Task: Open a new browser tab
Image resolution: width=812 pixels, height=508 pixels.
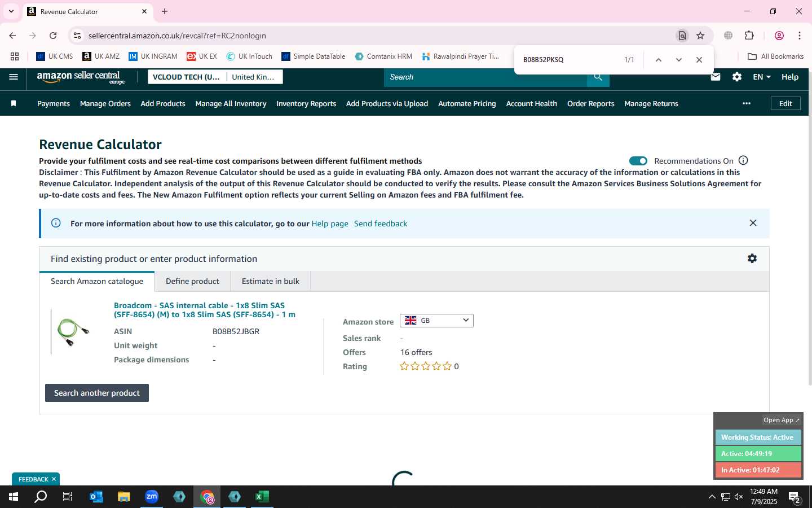Action: click(165, 11)
